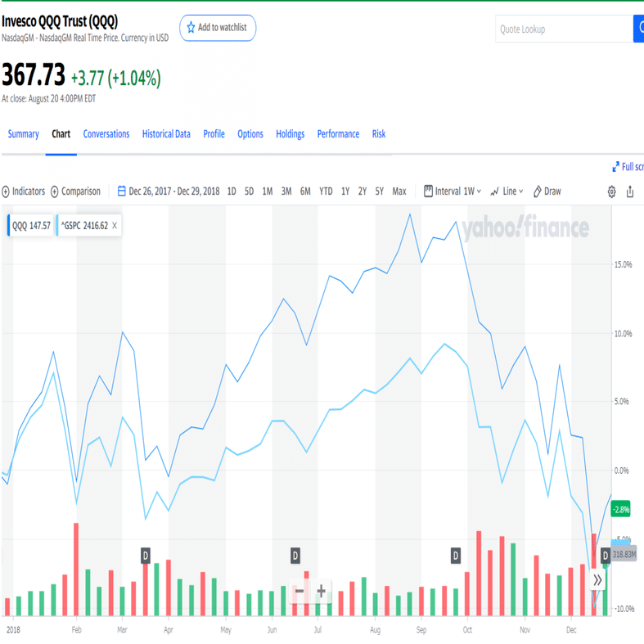Click the late September dividend D marker

456,556
